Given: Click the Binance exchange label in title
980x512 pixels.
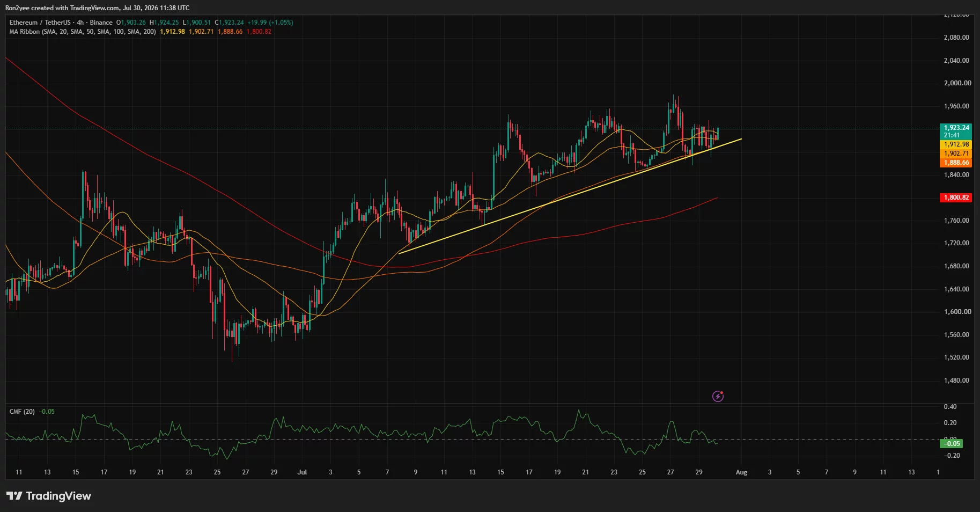Looking at the screenshot, I should tap(101, 23).
